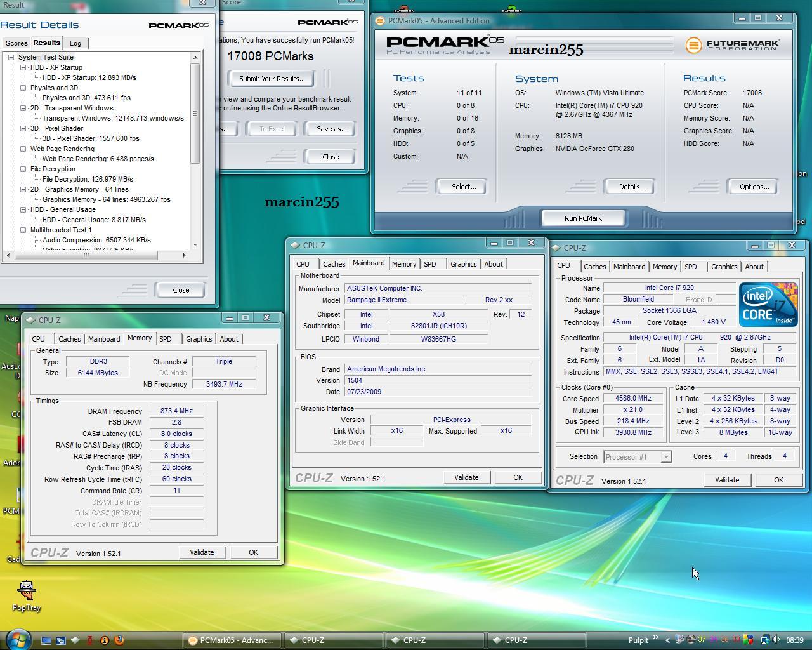Select 'Audio Compression: 6507.344 KB/s' row
This screenshot has width=812, height=650.
tap(96, 240)
